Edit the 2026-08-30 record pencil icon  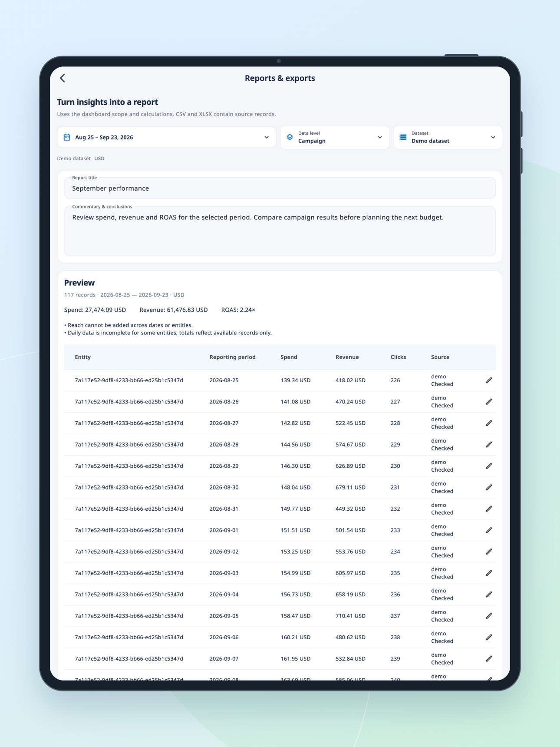[x=489, y=487]
